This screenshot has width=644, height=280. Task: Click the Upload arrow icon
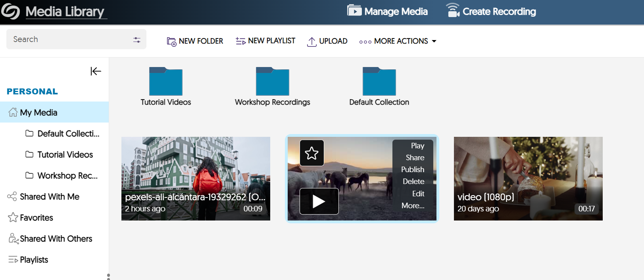coord(312,42)
